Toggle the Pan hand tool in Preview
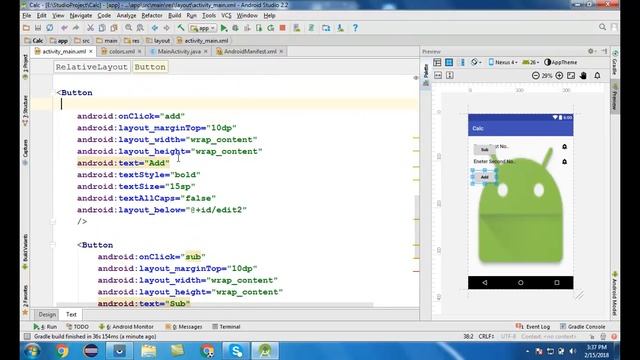The image size is (640, 360). (583, 76)
